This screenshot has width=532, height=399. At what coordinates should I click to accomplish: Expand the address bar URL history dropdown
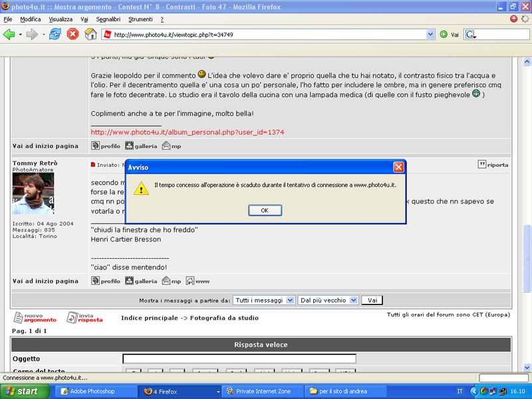click(x=430, y=35)
